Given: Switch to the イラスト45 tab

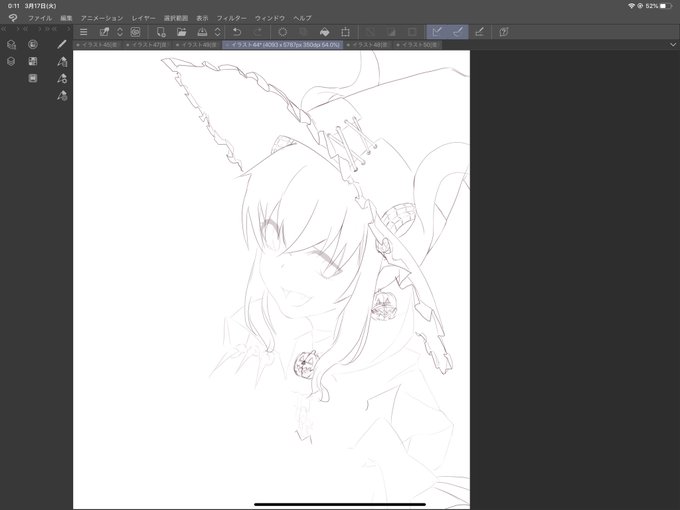Looking at the screenshot, I should [x=98, y=45].
